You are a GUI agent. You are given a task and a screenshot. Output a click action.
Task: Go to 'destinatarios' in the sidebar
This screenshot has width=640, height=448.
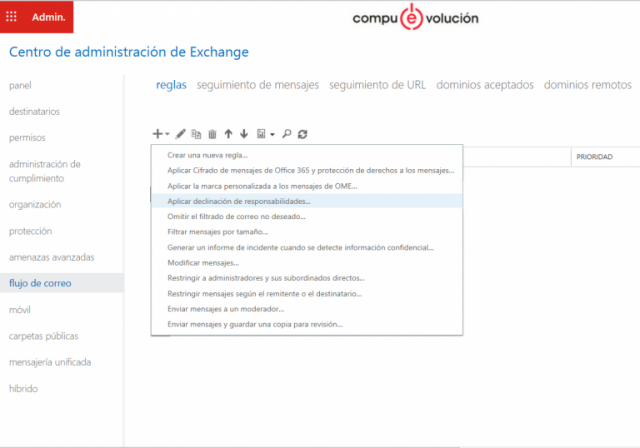pyautogui.click(x=34, y=111)
